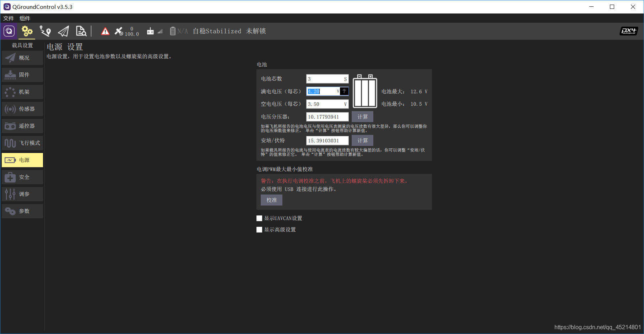644x334 pixels.
Task: Select the 电源 power page
Action: tap(22, 160)
